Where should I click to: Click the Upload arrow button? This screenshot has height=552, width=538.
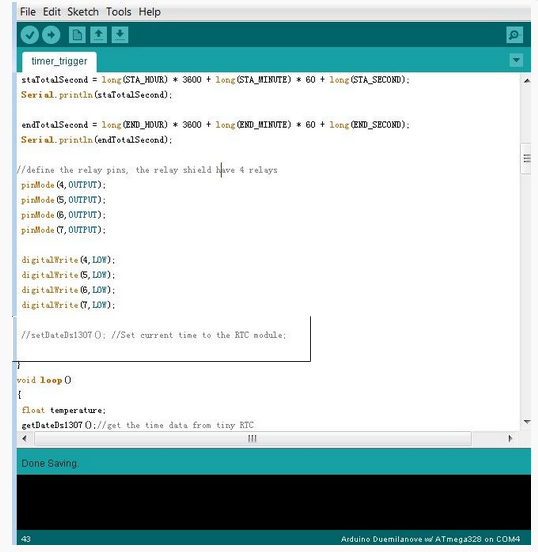pos(51,35)
